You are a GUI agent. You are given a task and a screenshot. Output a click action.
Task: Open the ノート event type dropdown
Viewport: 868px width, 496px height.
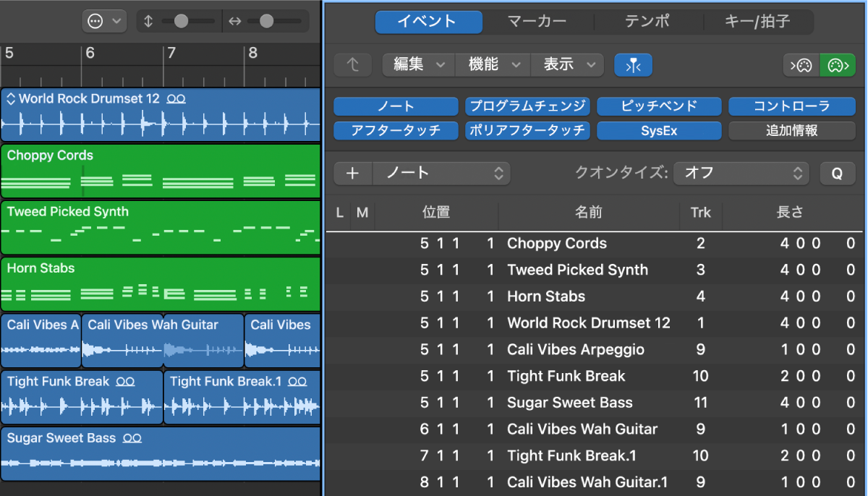pyautogui.click(x=441, y=174)
